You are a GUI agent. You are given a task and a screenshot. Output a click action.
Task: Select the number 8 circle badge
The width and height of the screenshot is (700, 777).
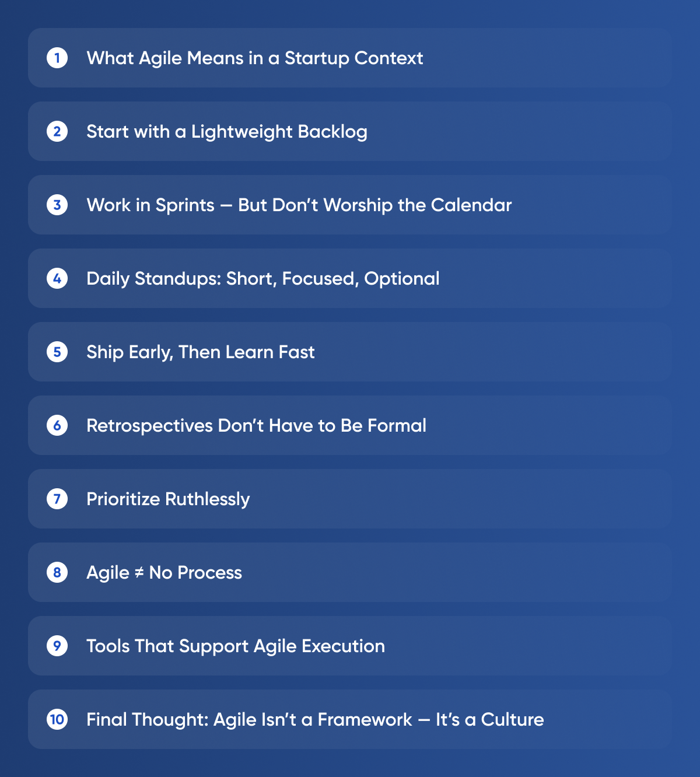tap(57, 572)
